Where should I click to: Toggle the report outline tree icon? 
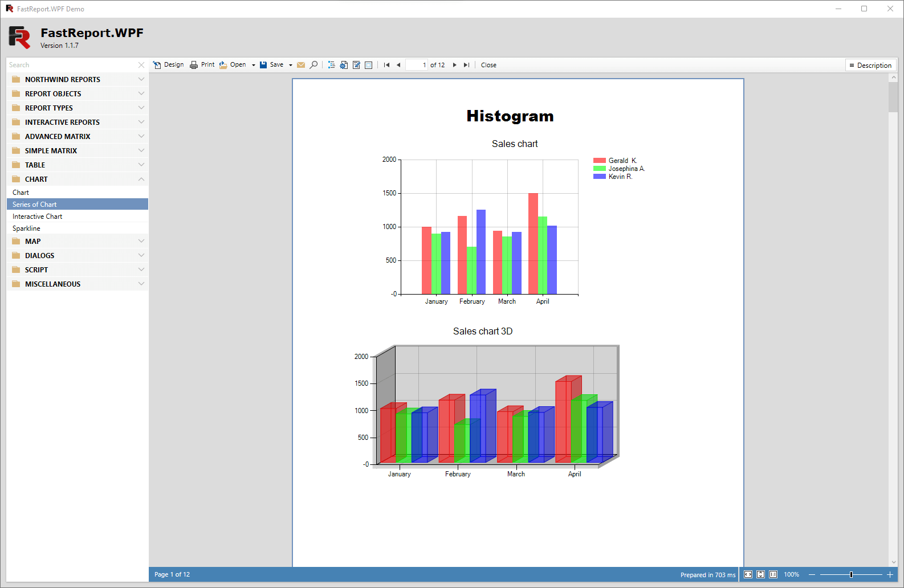click(331, 65)
